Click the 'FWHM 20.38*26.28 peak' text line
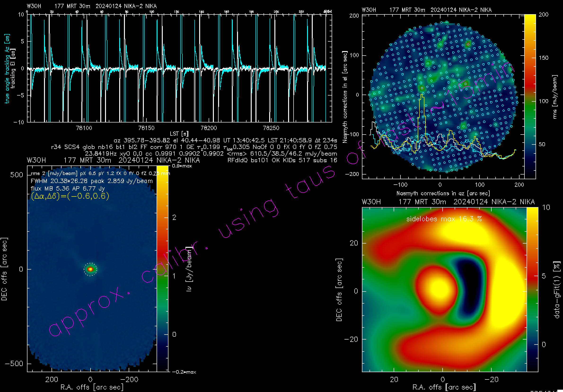Screen dimensions: 563x392 pos(92,181)
